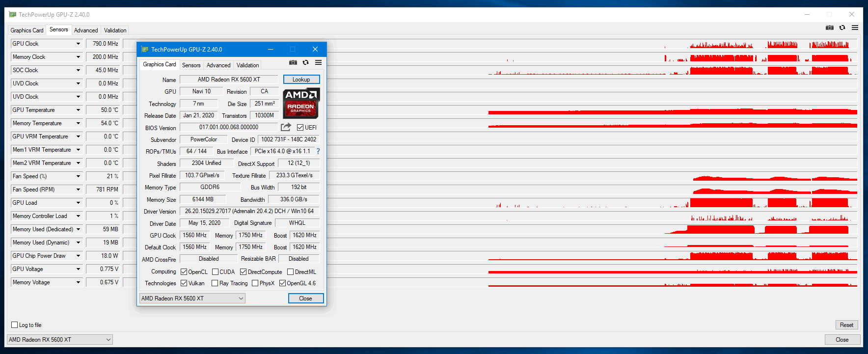Toggle the UEFI checkbox
This screenshot has width=868, height=354.
[x=300, y=128]
